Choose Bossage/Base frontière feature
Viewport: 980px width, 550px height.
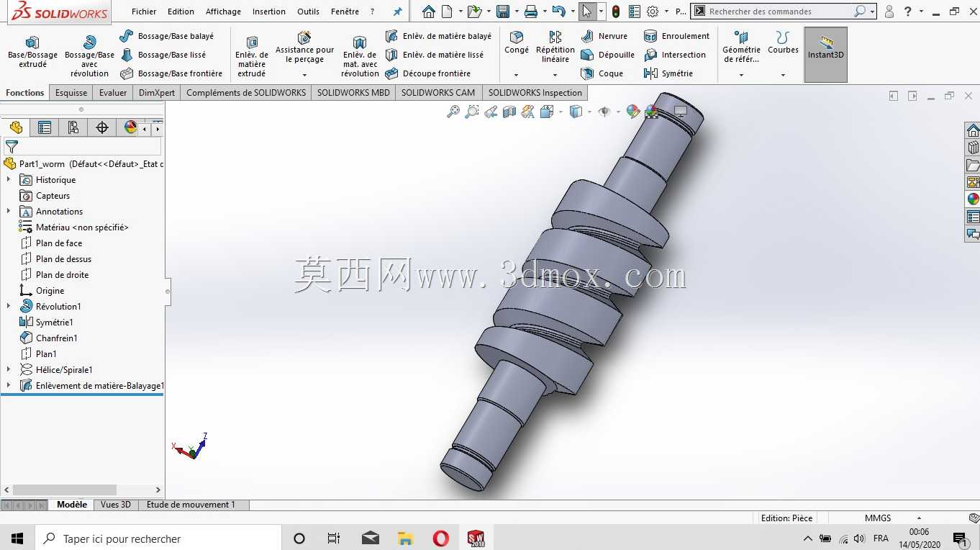pyautogui.click(x=171, y=73)
